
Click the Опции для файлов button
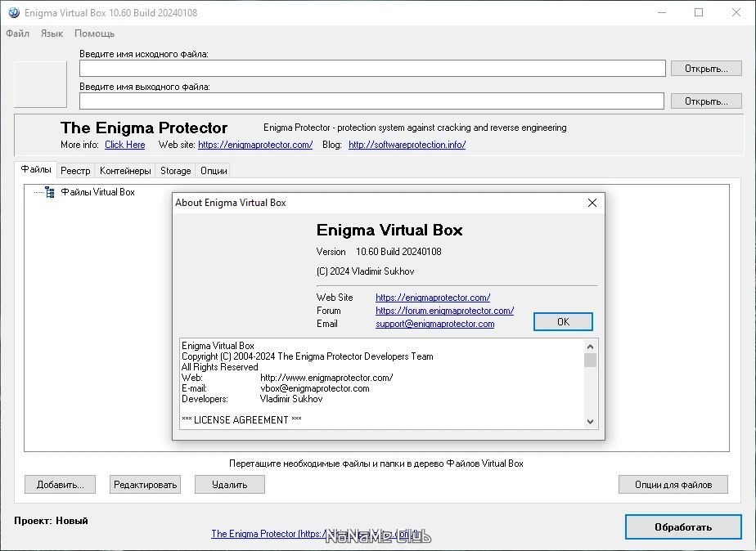(673, 485)
